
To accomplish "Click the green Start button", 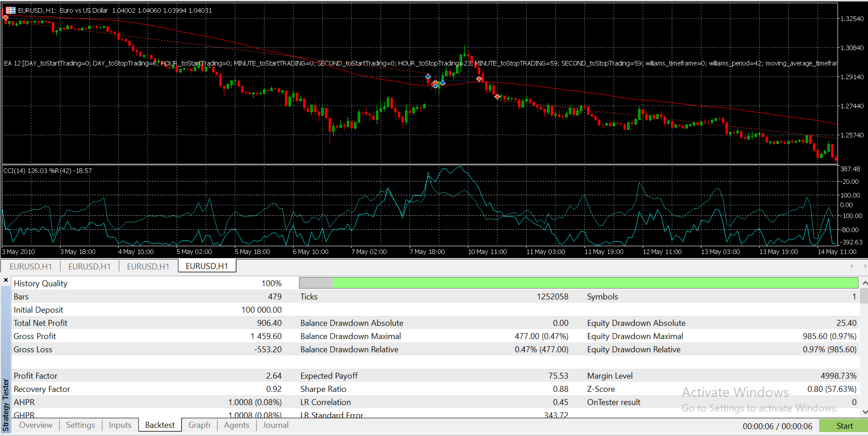I will pos(843,426).
